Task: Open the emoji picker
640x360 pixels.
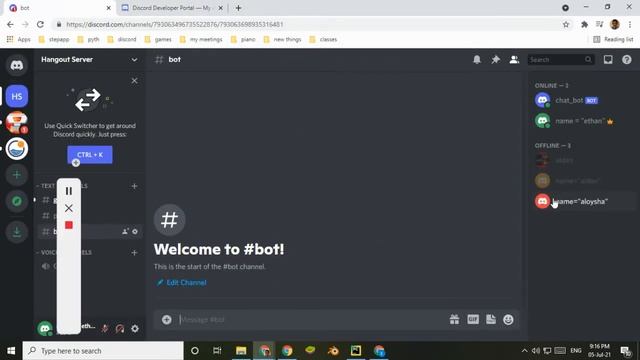Action: pos(508,320)
